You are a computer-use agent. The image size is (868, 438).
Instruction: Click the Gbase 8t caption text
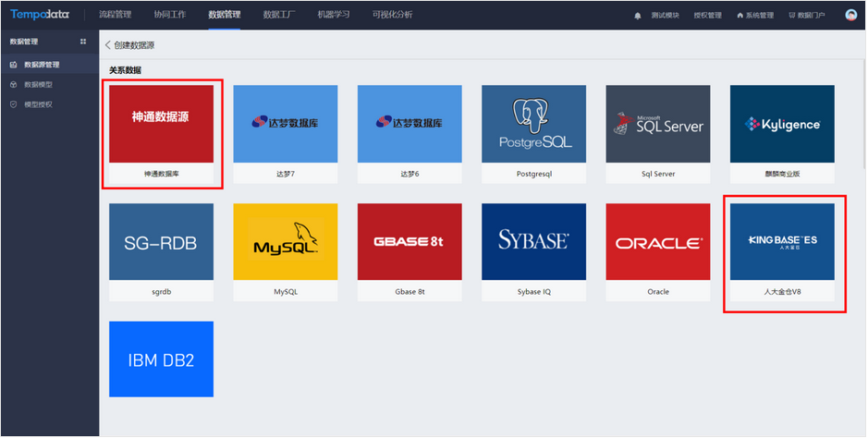tap(410, 291)
